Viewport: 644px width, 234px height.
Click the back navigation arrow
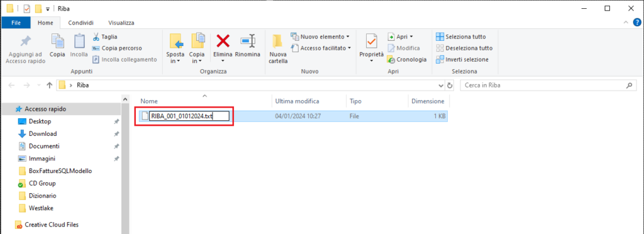click(11, 86)
